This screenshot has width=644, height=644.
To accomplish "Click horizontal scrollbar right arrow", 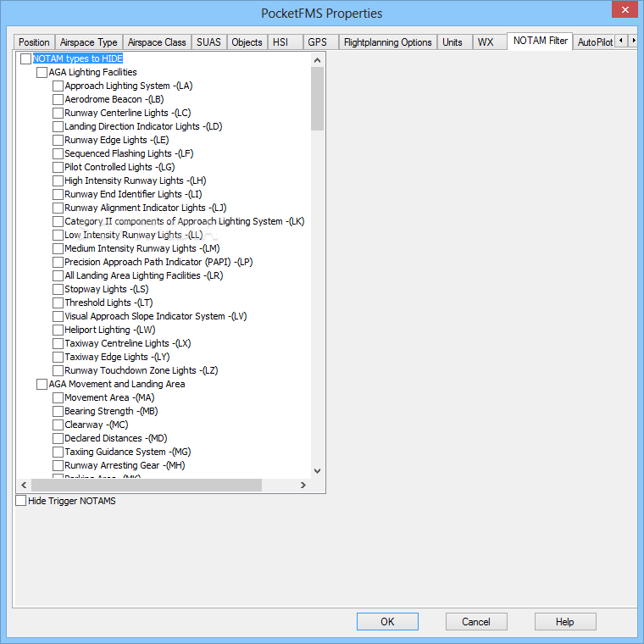I will pyautogui.click(x=303, y=485).
